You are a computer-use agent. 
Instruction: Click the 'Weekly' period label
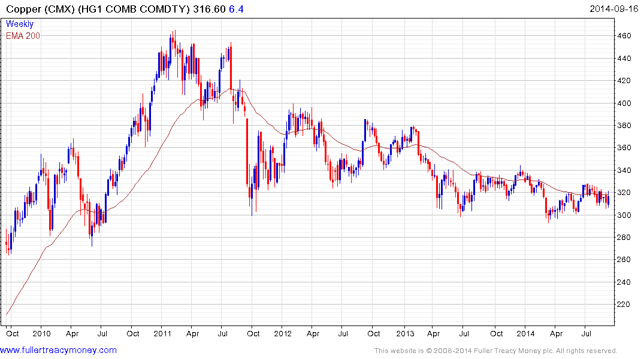click(20, 24)
